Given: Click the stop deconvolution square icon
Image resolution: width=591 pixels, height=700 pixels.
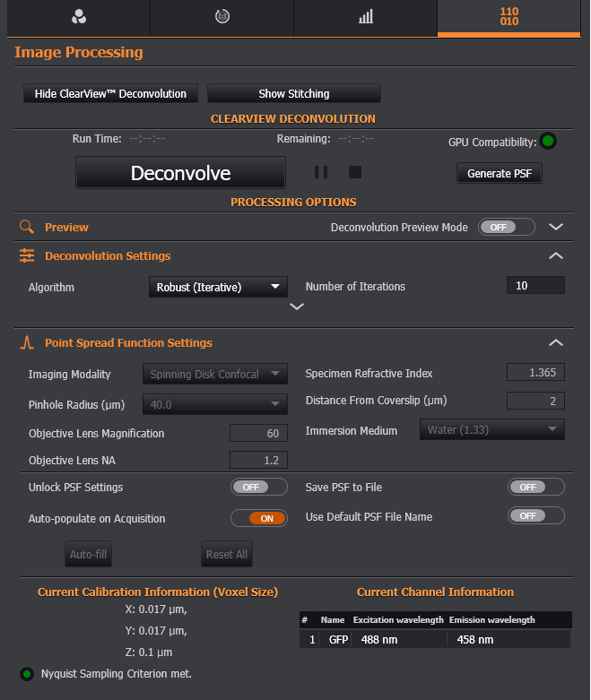Looking at the screenshot, I should tap(355, 172).
